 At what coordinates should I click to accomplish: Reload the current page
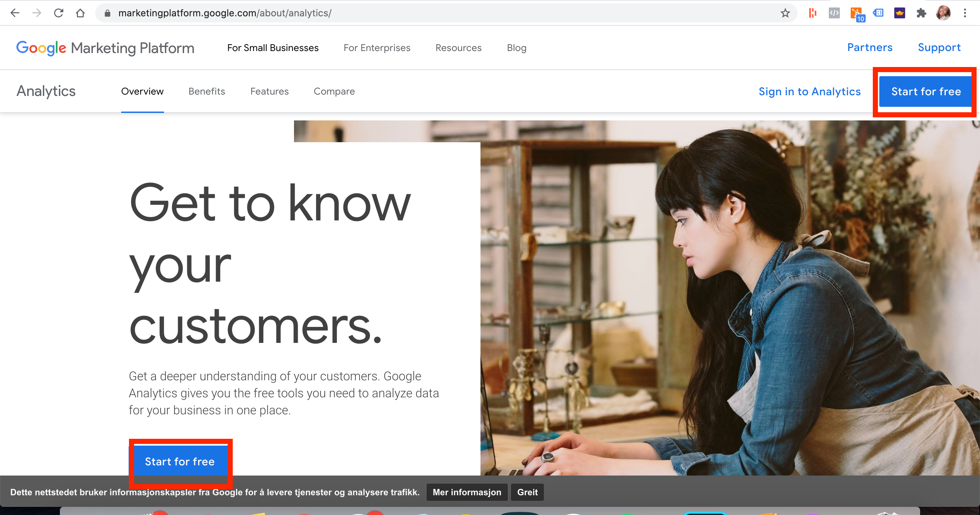click(x=58, y=13)
